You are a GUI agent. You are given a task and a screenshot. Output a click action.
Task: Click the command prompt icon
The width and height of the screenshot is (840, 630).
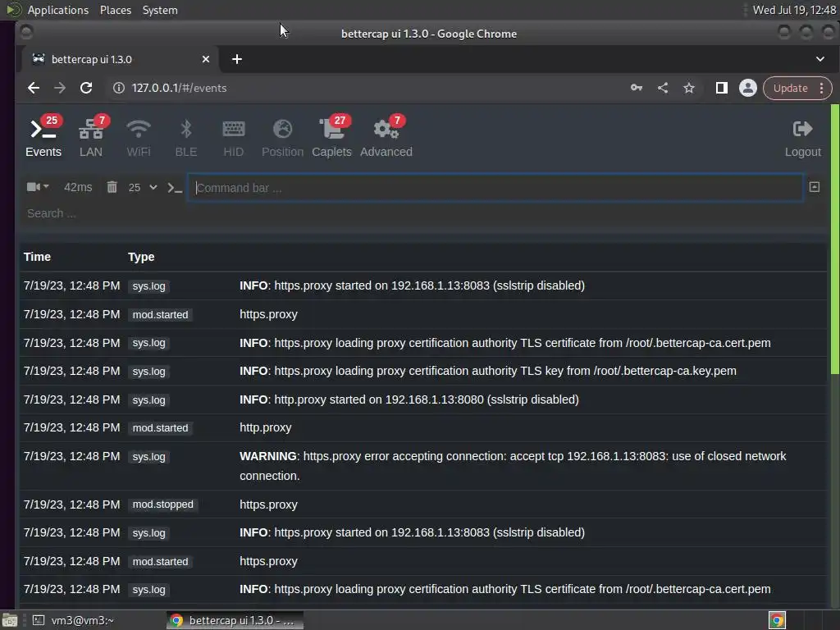click(x=175, y=188)
